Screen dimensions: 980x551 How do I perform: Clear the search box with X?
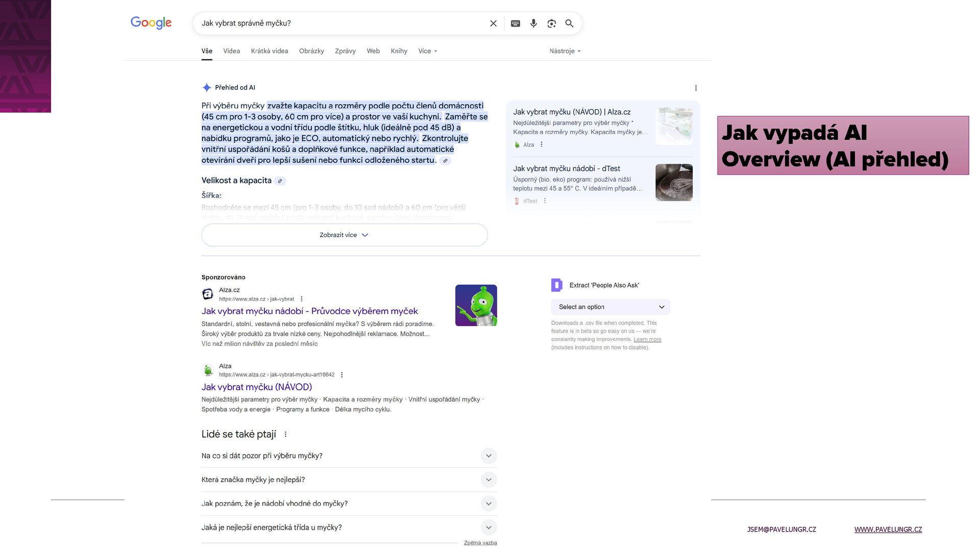493,23
